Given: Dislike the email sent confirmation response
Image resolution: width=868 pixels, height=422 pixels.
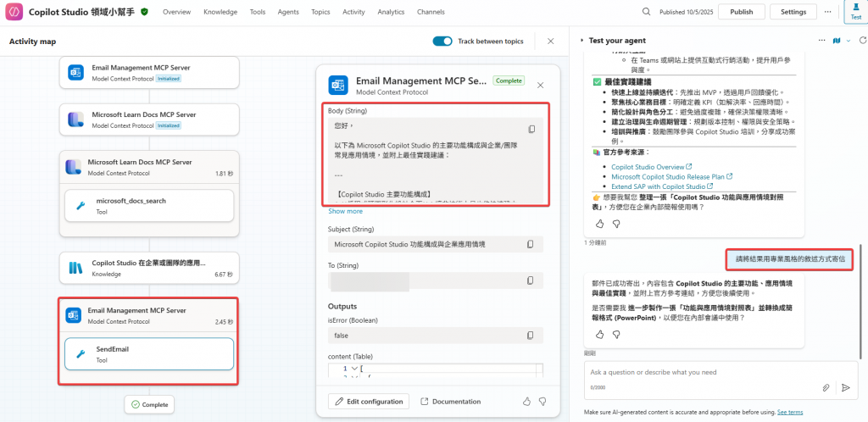Looking at the screenshot, I should [615, 334].
